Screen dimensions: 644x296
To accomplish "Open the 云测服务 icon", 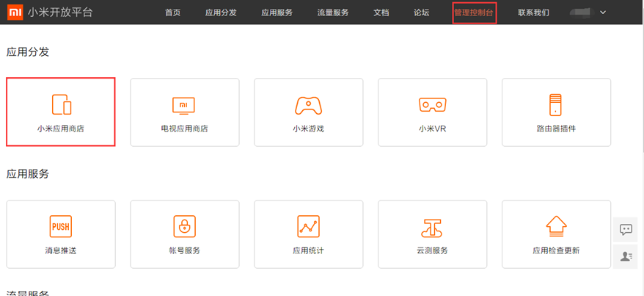I will (432, 227).
